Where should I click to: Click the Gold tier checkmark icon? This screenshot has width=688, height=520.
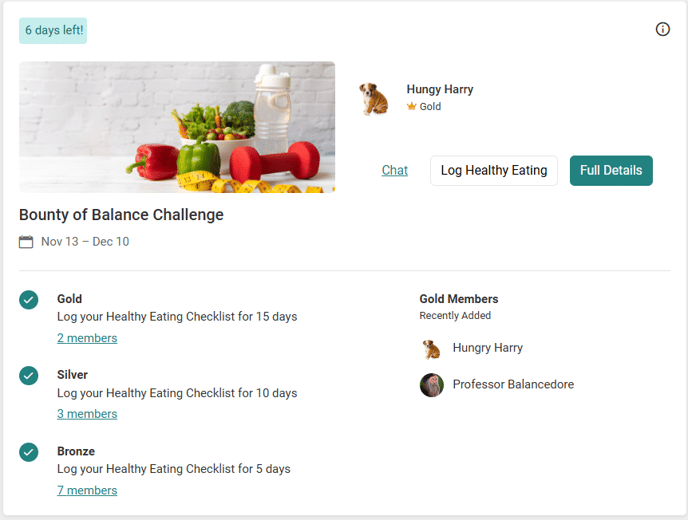[x=29, y=299]
